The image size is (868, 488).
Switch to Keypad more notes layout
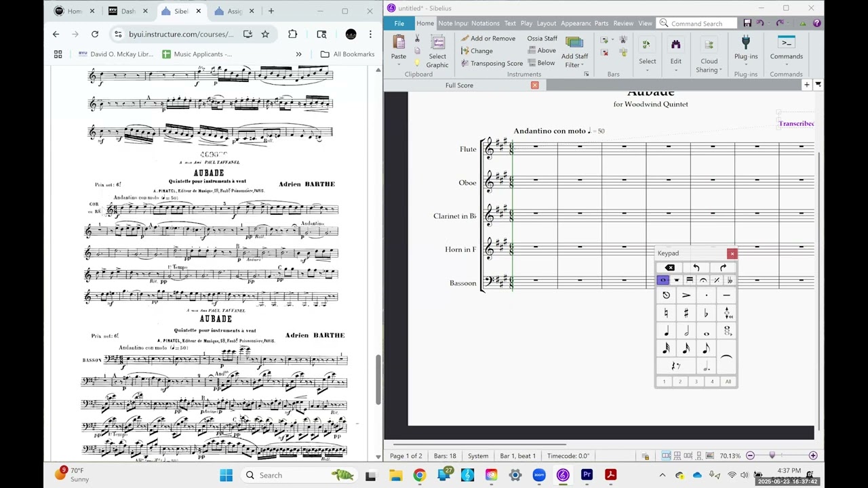[x=676, y=280]
